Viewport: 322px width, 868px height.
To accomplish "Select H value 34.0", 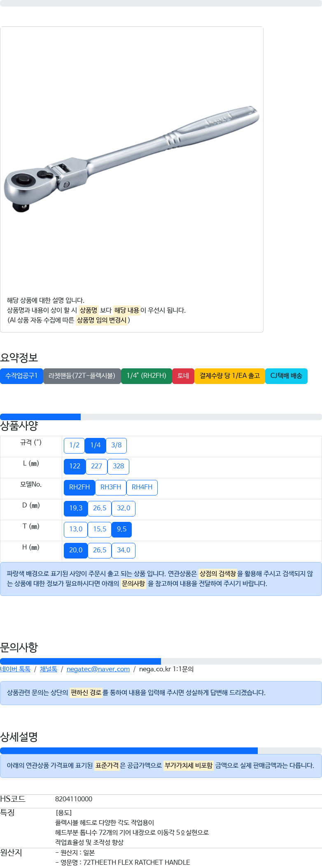I will (124, 550).
